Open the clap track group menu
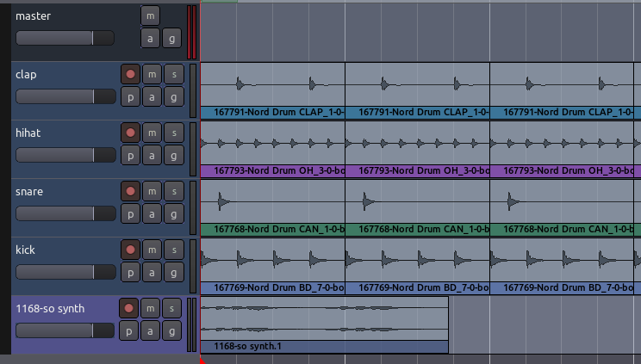The image size is (641, 364). pos(174,97)
